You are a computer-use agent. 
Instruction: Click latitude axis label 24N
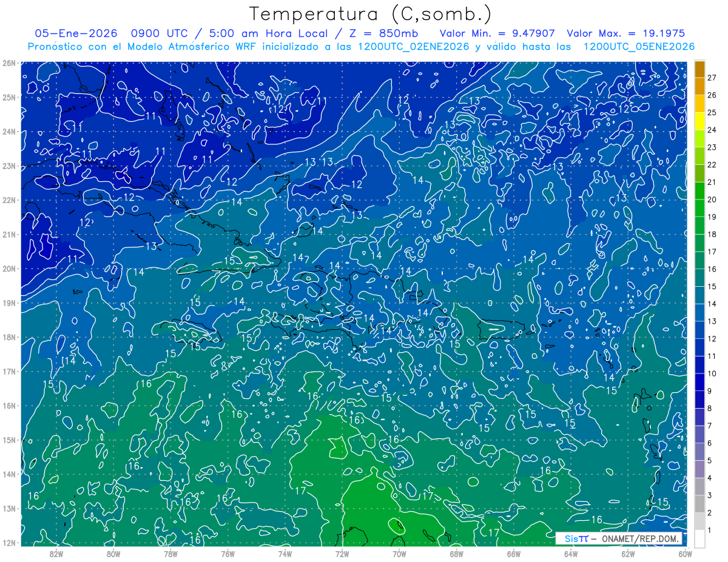click(x=8, y=132)
